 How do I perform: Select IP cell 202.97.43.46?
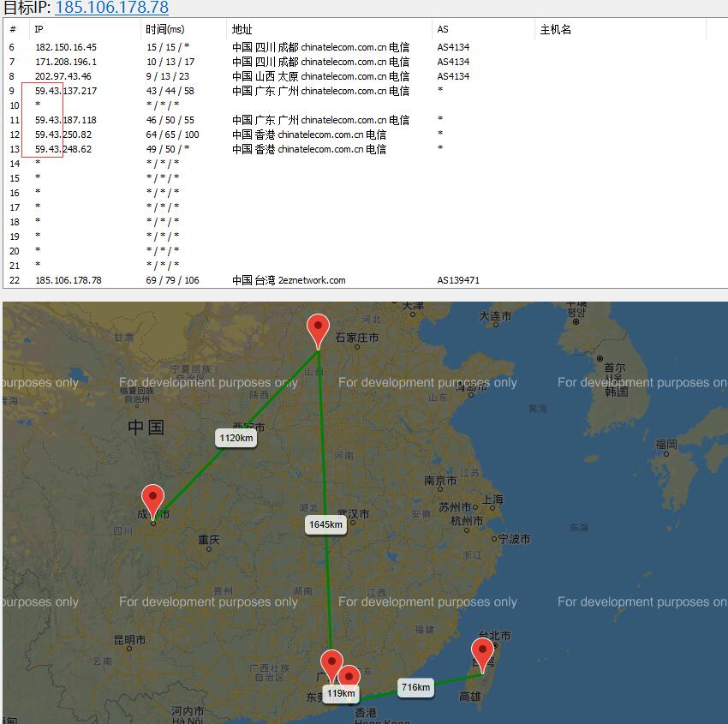(x=63, y=76)
